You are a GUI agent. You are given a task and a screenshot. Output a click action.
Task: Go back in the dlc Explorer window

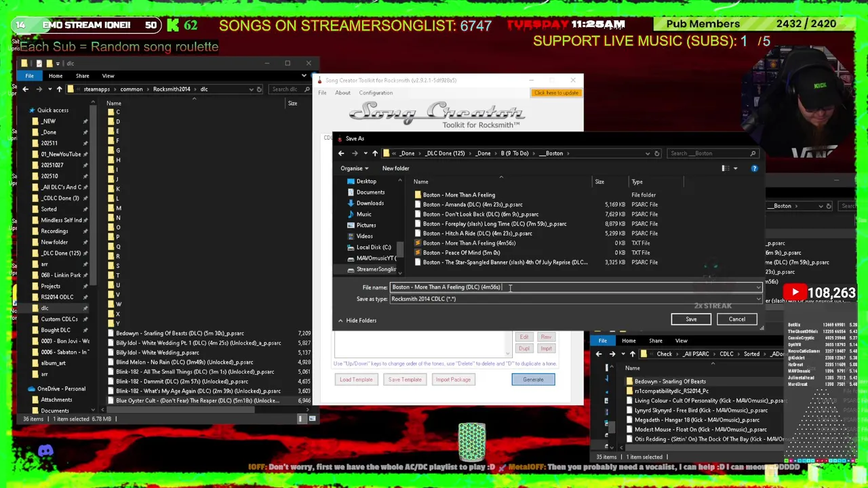coord(25,89)
